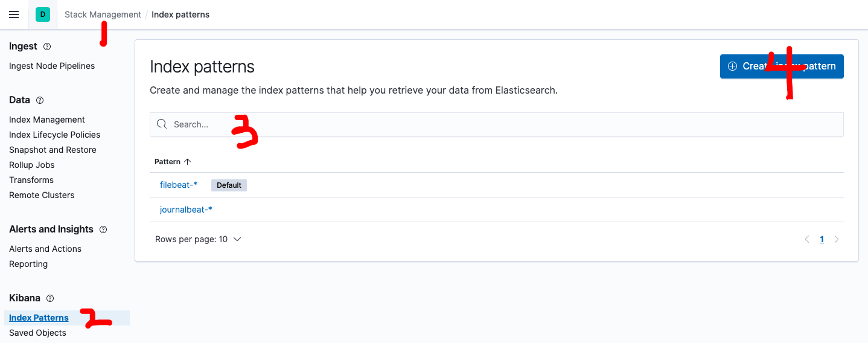Open help icon next to Alerts and Insights

pyautogui.click(x=103, y=229)
